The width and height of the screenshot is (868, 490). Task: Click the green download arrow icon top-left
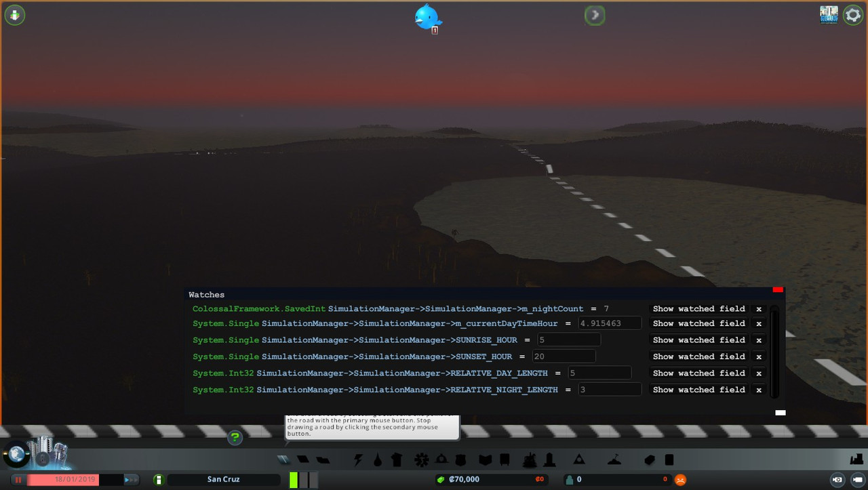[15, 15]
